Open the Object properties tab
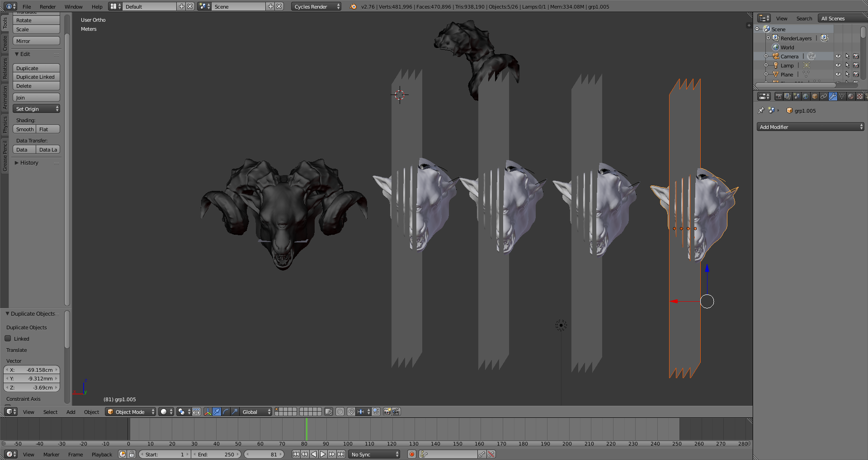868x460 pixels. click(x=815, y=96)
